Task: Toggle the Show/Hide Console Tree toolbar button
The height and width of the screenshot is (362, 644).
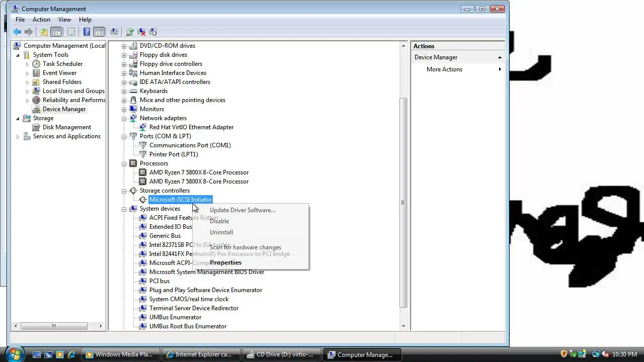Action: [x=56, y=32]
